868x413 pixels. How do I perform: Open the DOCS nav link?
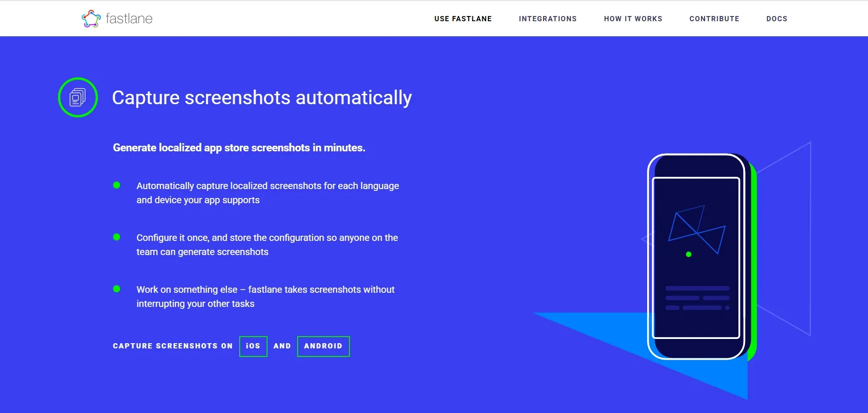coord(777,19)
